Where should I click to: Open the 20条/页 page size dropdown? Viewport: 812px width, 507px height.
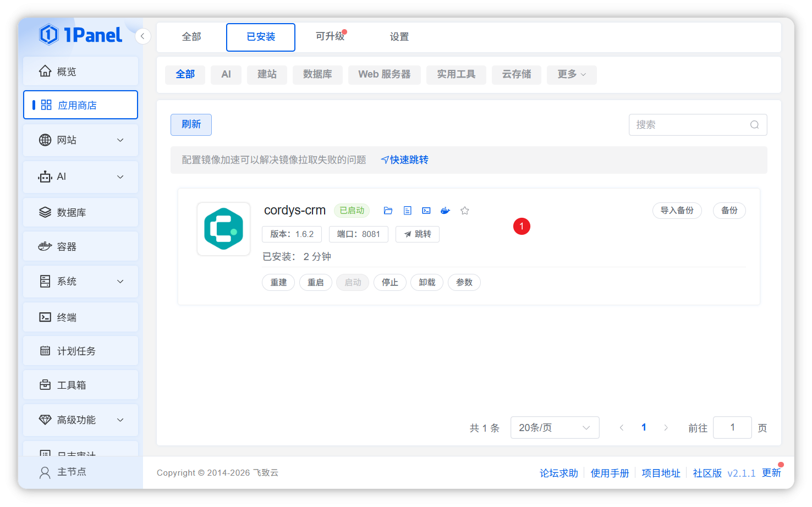coord(555,428)
